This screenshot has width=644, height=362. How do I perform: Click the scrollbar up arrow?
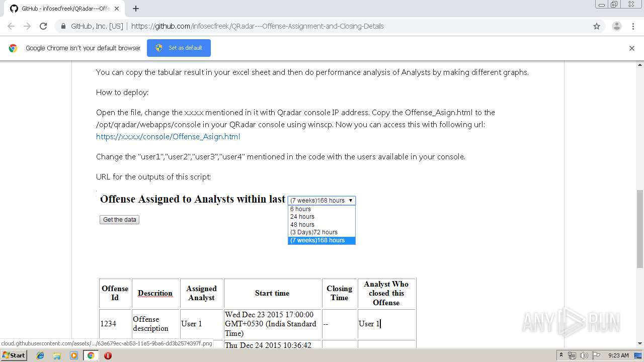click(x=640, y=64)
